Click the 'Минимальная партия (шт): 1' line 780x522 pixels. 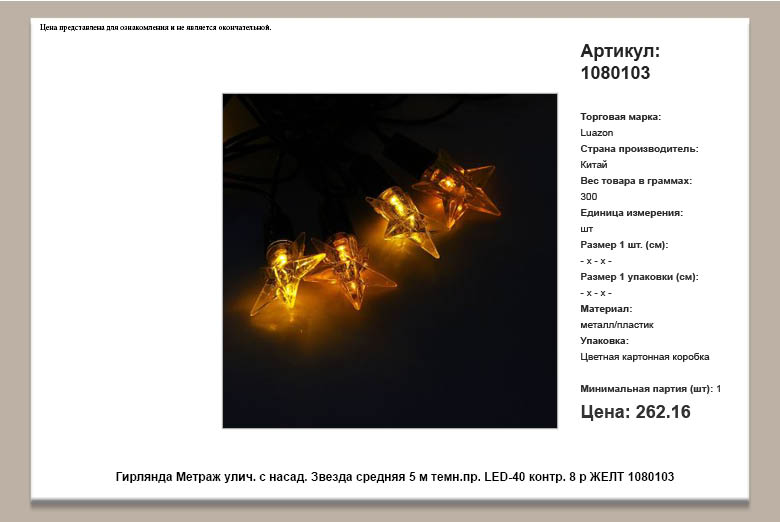pos(651,389)
